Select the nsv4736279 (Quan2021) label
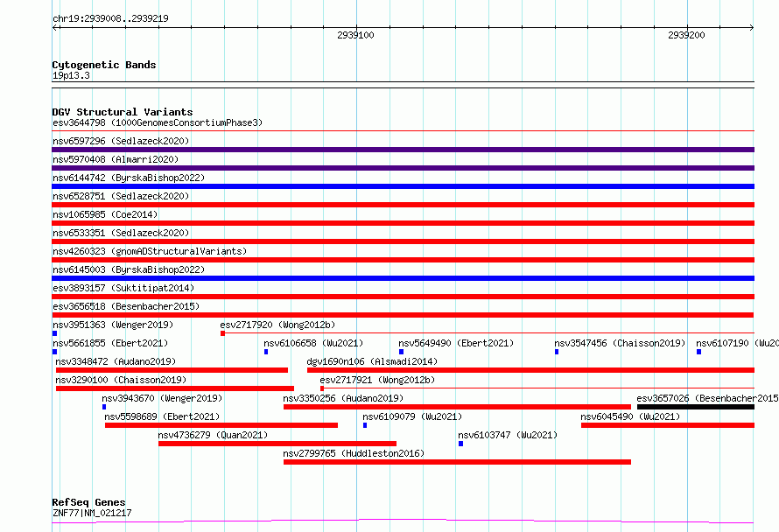779x532 pixels. click(x=213, y=435)
